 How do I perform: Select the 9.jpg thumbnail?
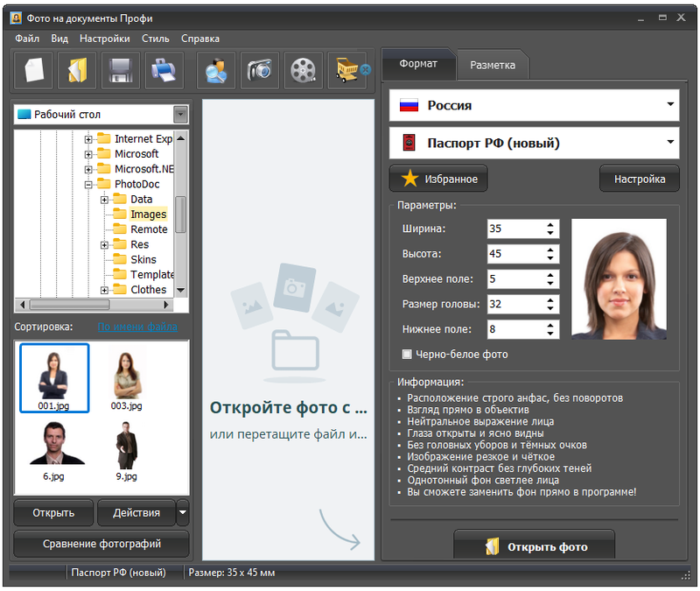[x=127, y=451]
